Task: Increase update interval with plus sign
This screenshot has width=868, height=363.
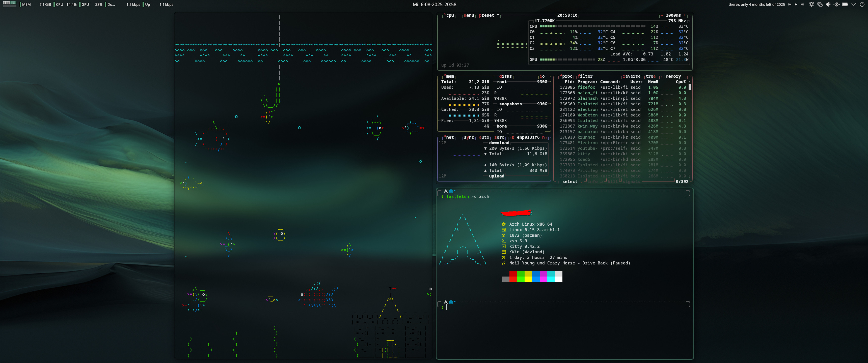Action: pyautogui.click(x=685, y=15)
